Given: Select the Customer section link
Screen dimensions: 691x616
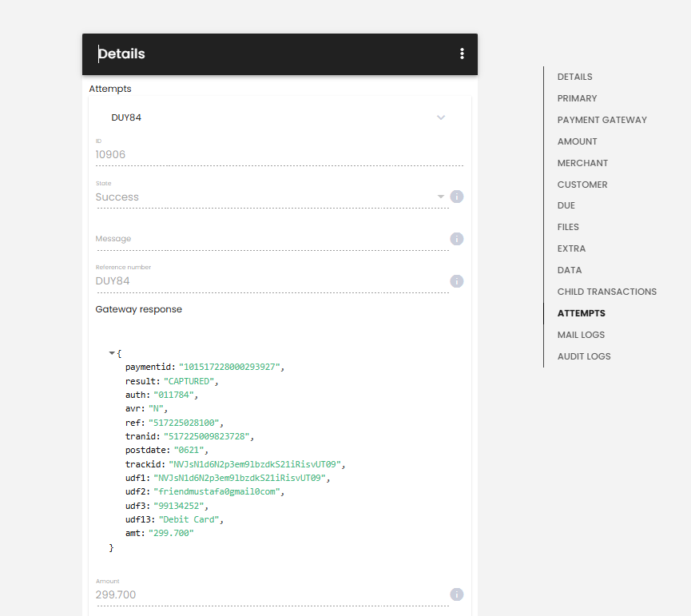Looking at the screenshot, I should (582, 185).
